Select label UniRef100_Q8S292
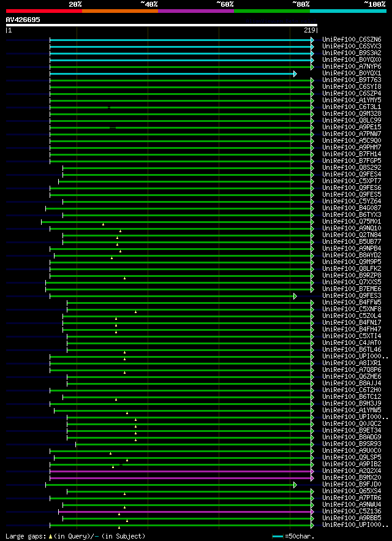This screenshot has width=392, height=541. point(352,168)
